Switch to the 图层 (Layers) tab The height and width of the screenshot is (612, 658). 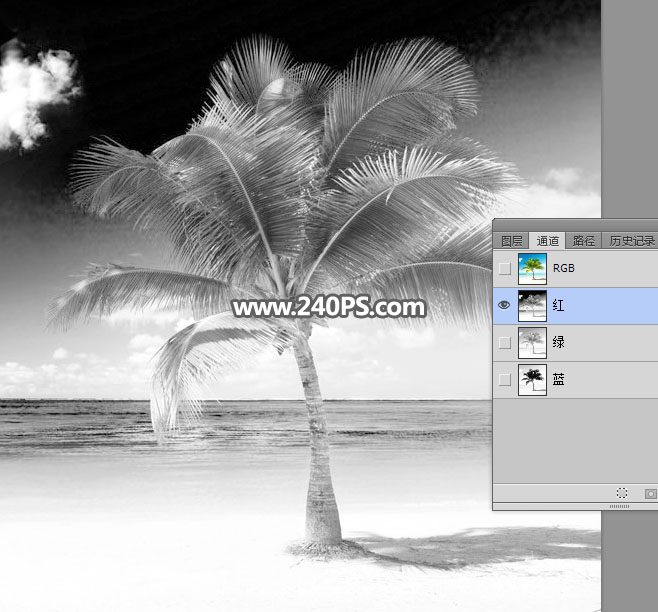511,241
